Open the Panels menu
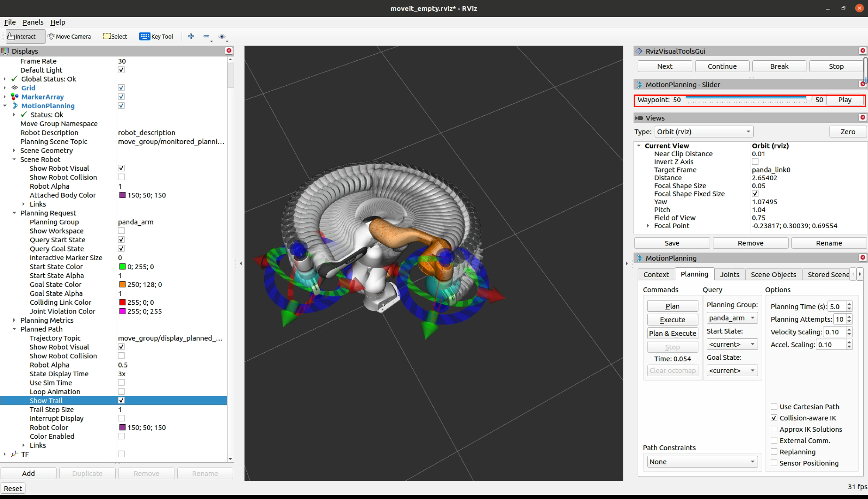Screen dimensions: 868x499 coord(33,22)
